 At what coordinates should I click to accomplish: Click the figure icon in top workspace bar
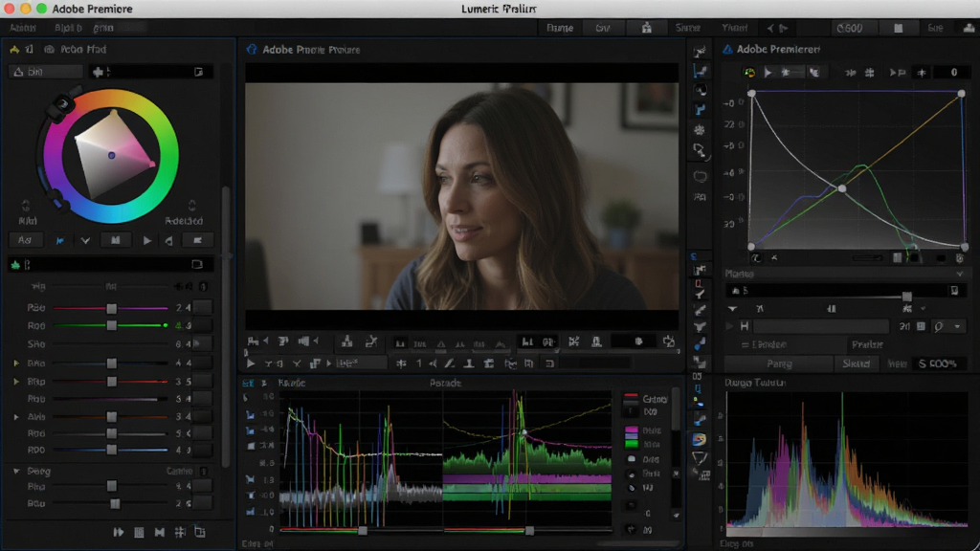pyautogui.click(x=646, y=28)
